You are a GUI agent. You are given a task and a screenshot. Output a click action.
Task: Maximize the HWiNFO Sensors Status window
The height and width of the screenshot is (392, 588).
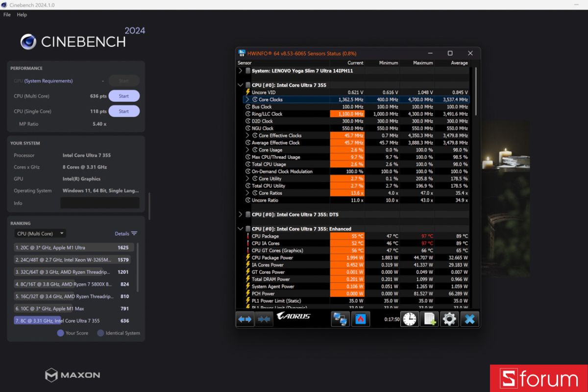[x=450, y=53]
